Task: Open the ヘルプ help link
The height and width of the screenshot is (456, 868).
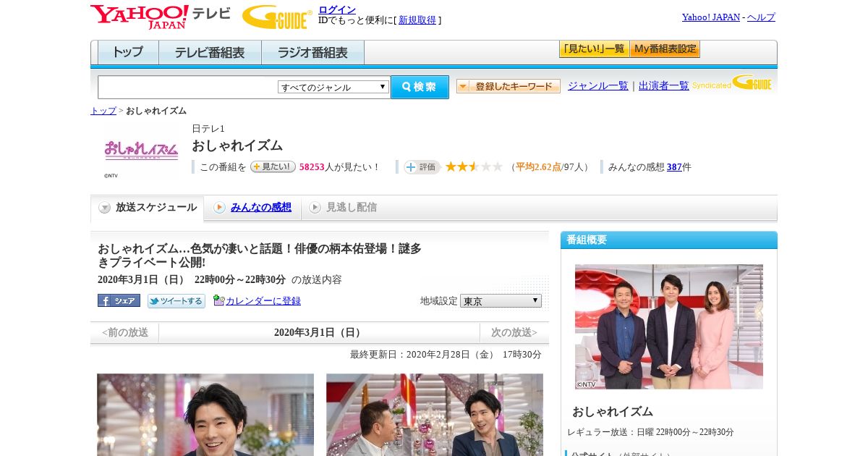Action: coord(761,17)
